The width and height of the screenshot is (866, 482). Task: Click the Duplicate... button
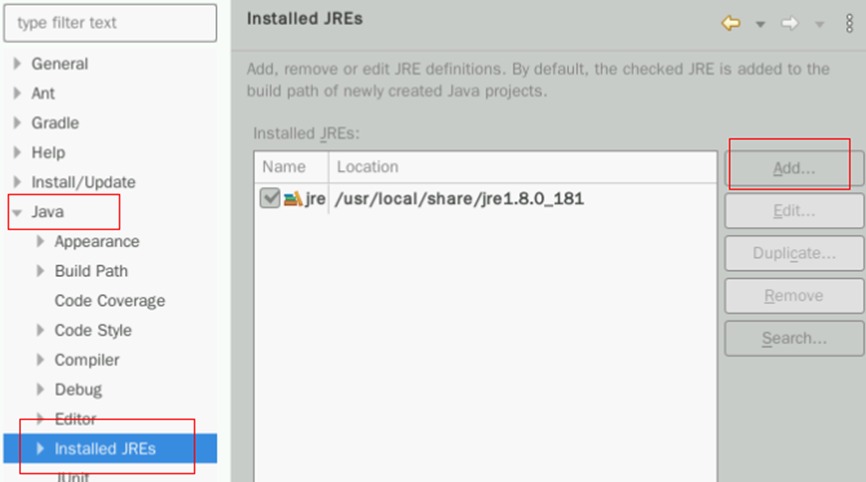794,253
